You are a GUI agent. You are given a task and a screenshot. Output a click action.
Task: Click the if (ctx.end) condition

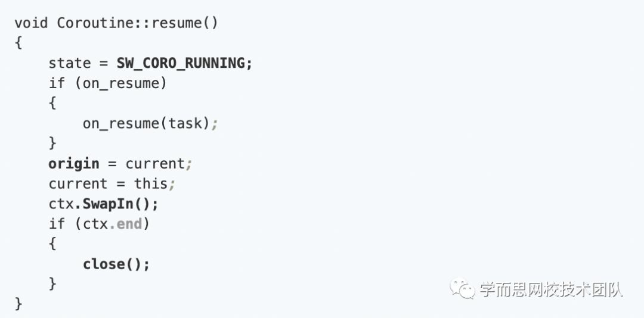point(99,224)
